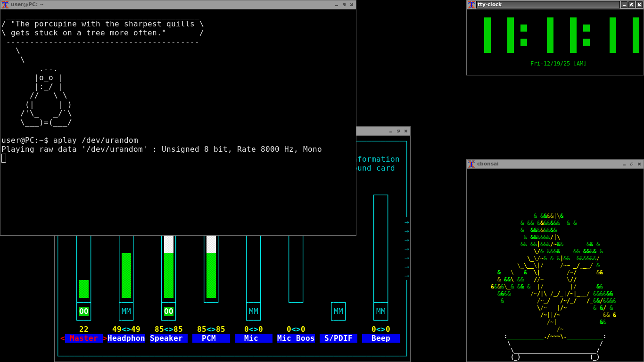Toggle the Mic mute indicator MM

tap(254, 311)
